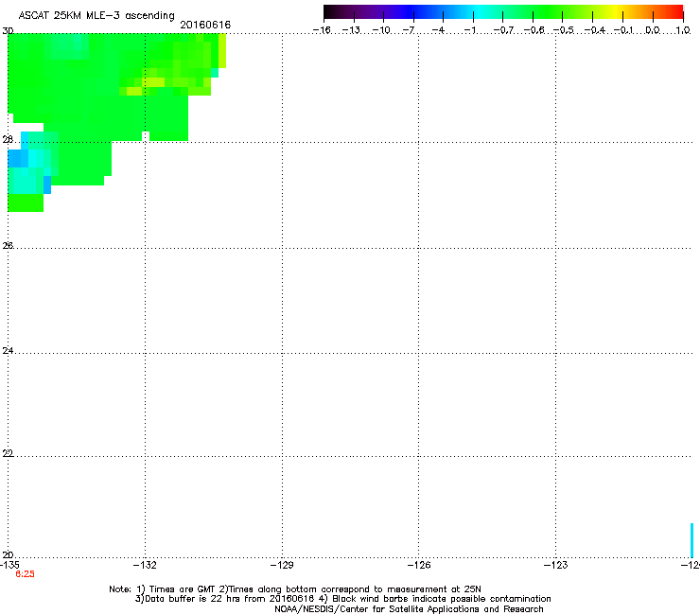The width and height of the screenshot is (700, 615).
Task: Pick the red end of the color bar
Action: pos(674,11)
